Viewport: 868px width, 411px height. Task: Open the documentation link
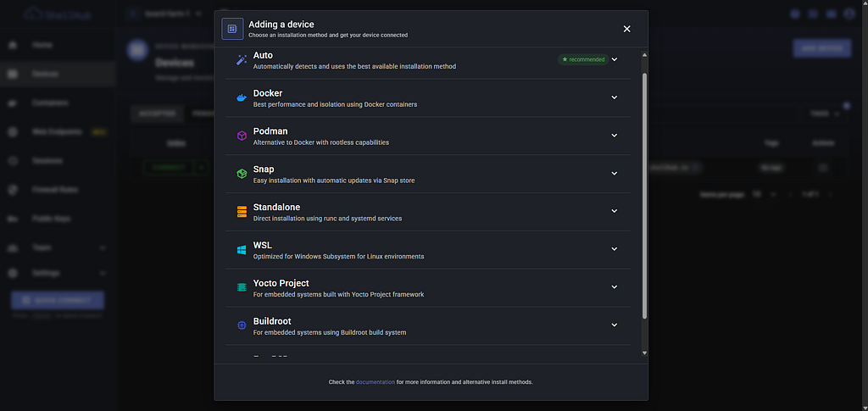click(376, 381)
